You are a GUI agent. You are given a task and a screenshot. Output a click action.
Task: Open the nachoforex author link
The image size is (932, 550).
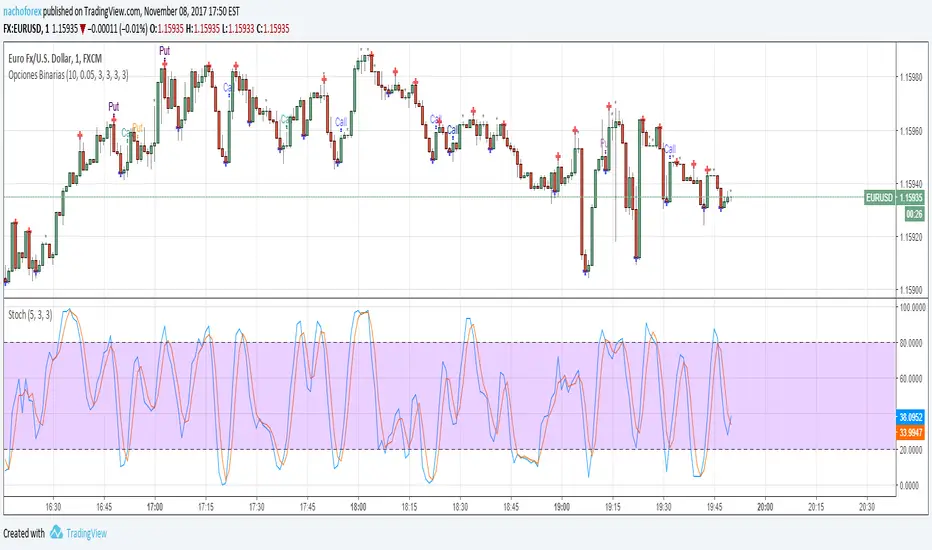pyautogui.click(x=22, y=11)
